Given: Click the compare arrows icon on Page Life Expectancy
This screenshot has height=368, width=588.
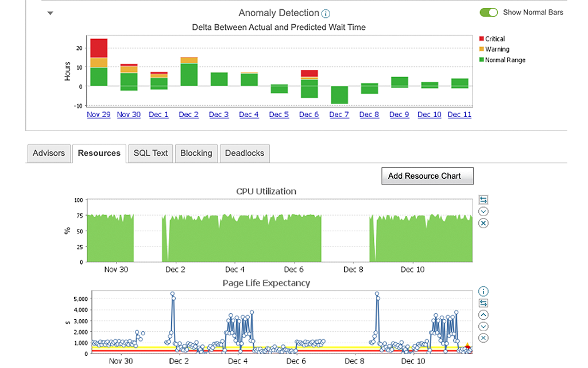Looking at the screenshot, I should (x=483, y=303).
